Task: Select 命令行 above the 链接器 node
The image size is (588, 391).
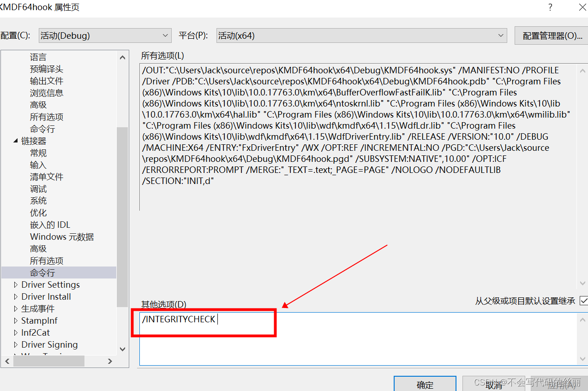Action: [x=42, y=129]
